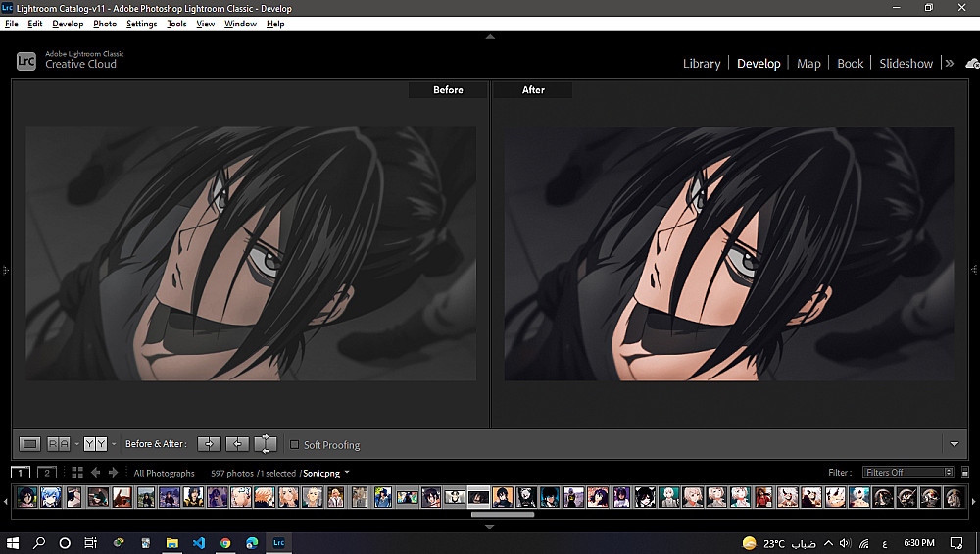The width and height of the screenshot is (980, 554).
Task: Show more modules double chevron
Action: click(x=950, y=63)
